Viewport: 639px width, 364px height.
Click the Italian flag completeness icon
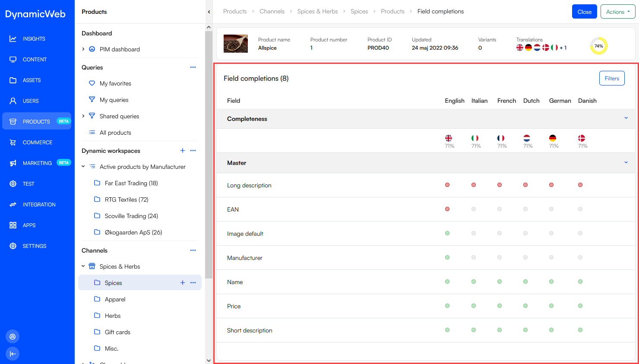(x=475, y=138)
